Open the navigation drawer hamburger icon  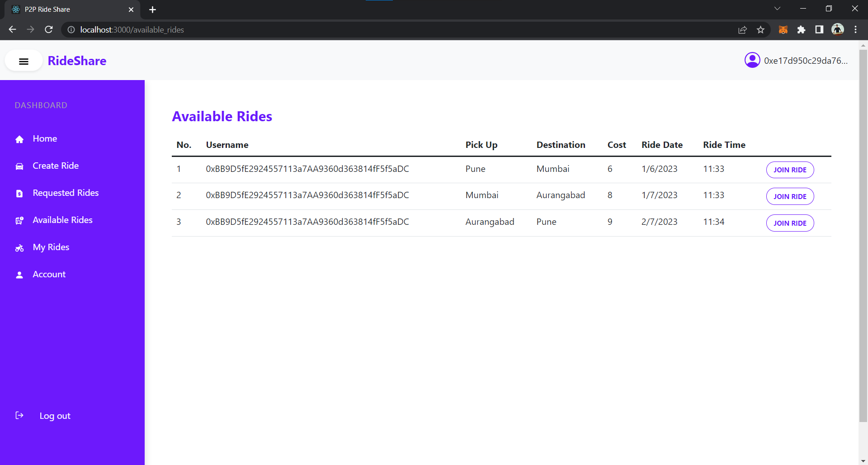pyautogui.click(x=23, y=61)
